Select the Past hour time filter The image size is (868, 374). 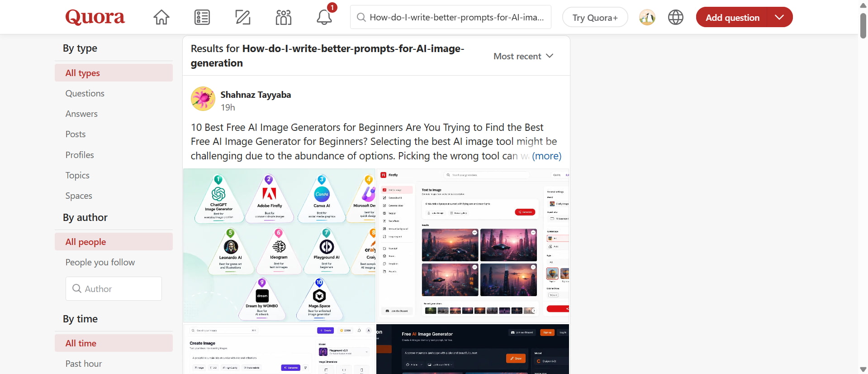tap(84, 364)
